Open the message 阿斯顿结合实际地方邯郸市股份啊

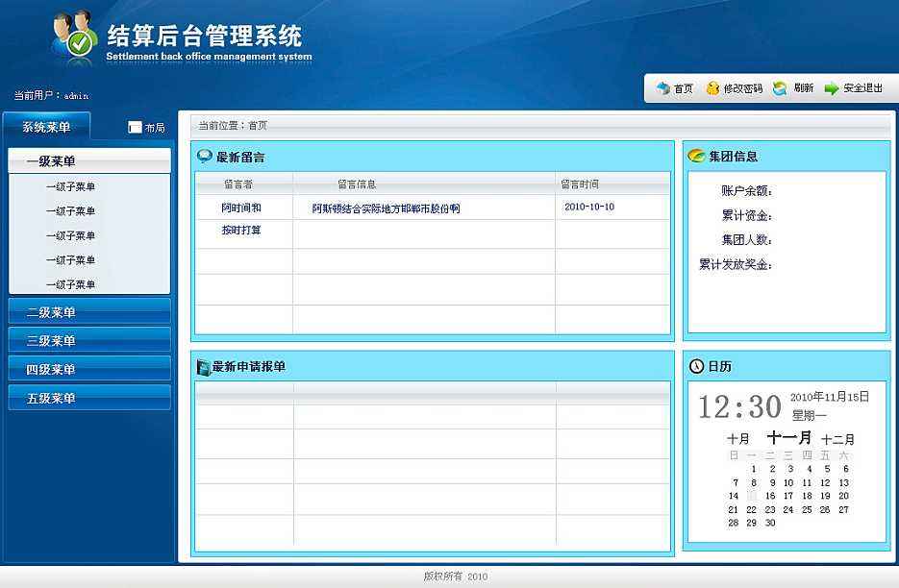[386, 208]
